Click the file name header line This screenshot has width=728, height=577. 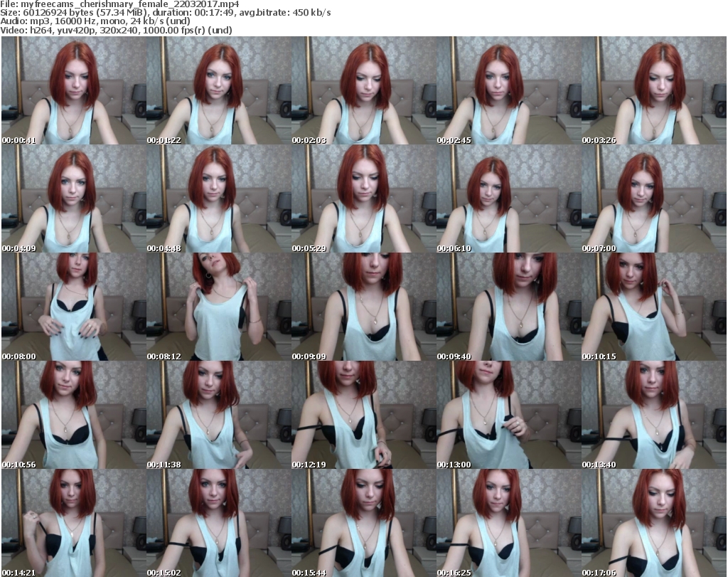tap(119, 4)
